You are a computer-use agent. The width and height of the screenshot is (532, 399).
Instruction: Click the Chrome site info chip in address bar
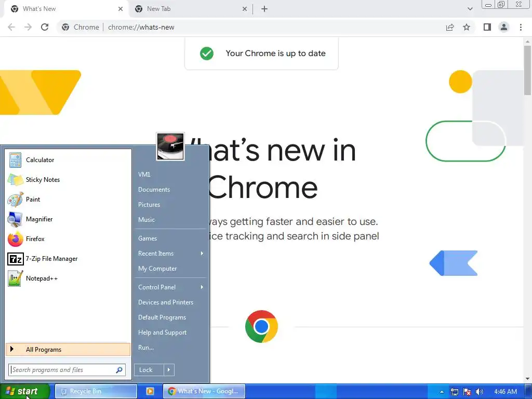(80, 27)
